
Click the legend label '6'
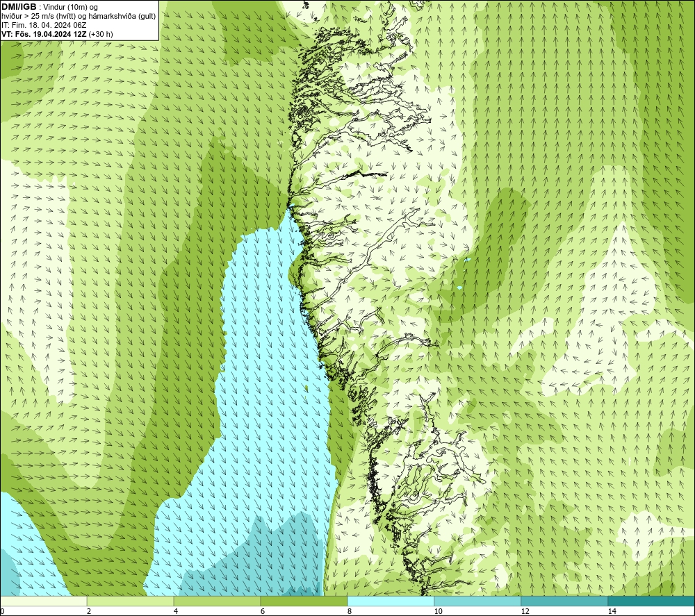pyautogui.click(x=263, y=611)
